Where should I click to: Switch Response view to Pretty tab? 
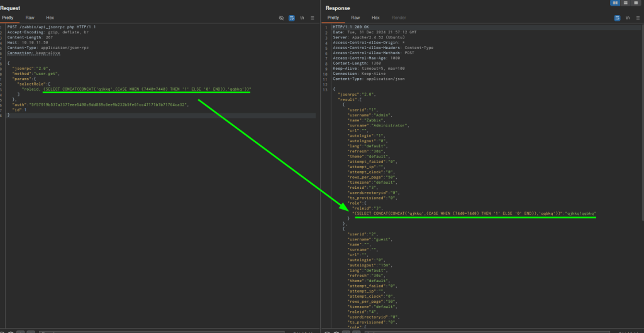pos(333,18)
